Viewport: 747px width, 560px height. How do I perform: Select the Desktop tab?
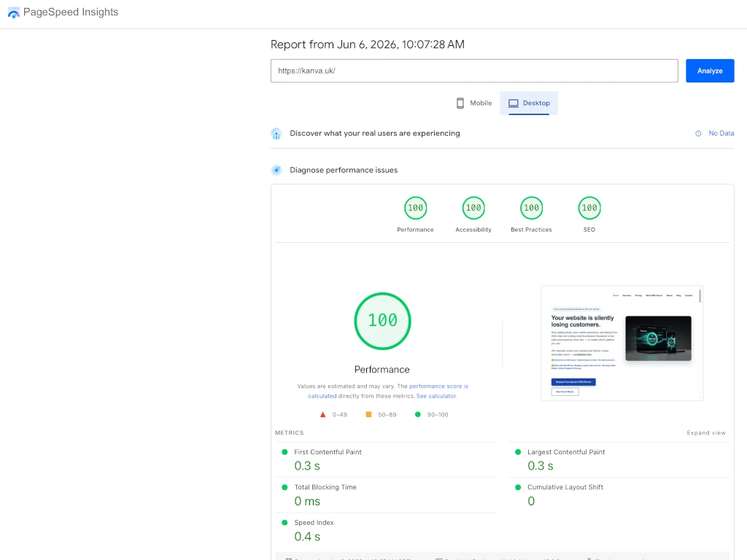click(529, 103)
